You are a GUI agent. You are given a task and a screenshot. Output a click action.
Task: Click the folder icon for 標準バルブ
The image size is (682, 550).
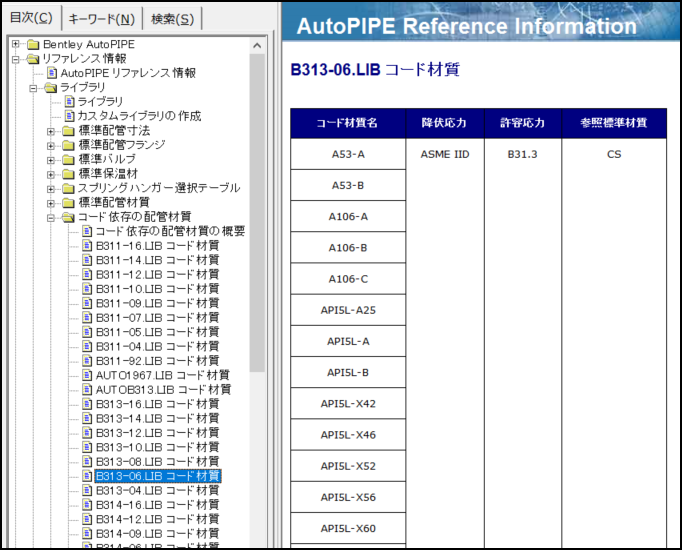tap(68, 159)
